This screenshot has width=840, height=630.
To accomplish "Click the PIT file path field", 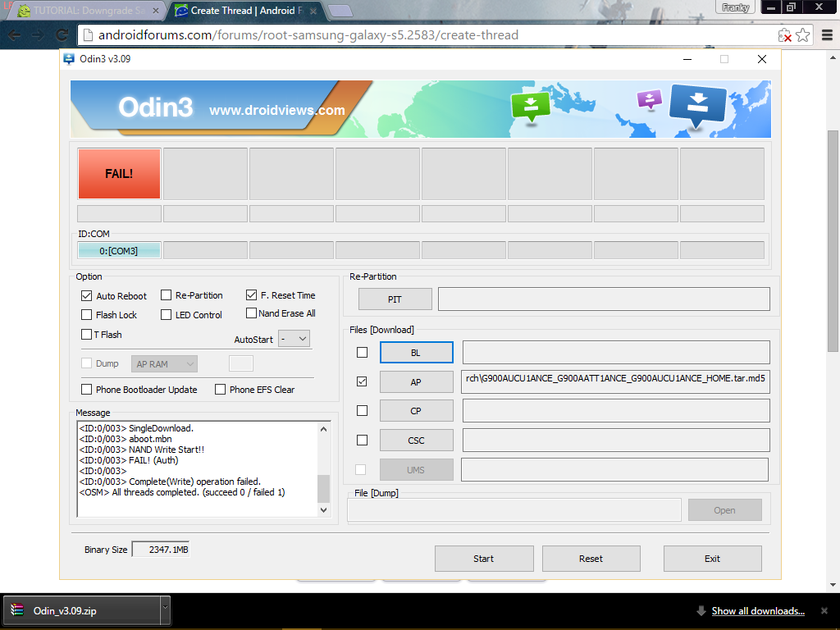I will [x=604, y=299].
